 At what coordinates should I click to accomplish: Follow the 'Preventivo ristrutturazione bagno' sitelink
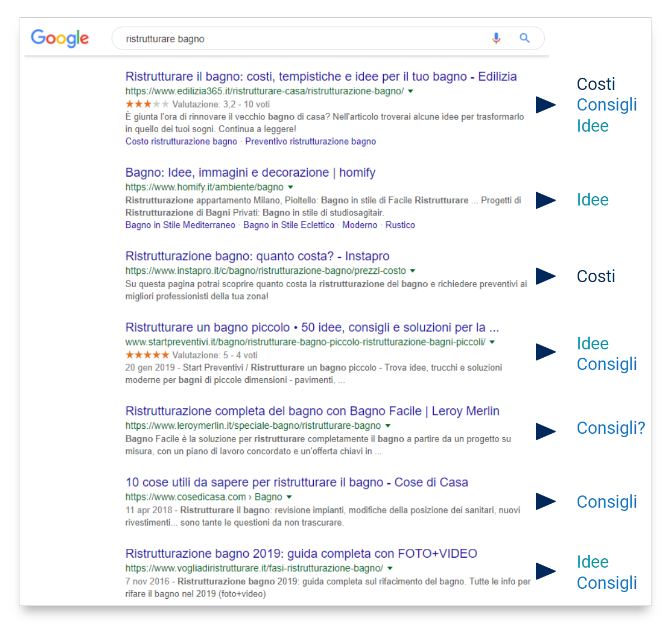310,142
